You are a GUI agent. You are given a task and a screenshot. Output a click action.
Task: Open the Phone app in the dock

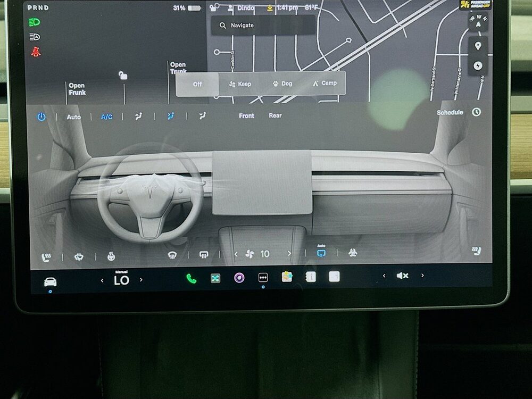click(x=191, y=278)
